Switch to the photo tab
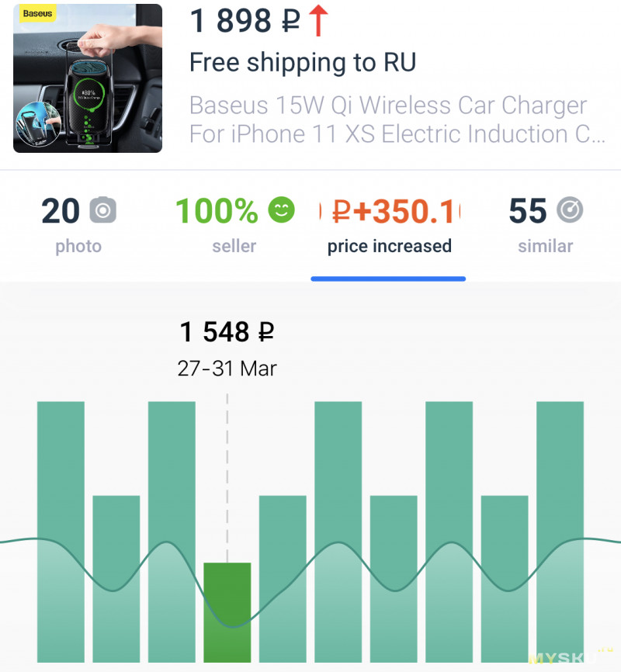621x672 pixels. [x=78, y=225]
